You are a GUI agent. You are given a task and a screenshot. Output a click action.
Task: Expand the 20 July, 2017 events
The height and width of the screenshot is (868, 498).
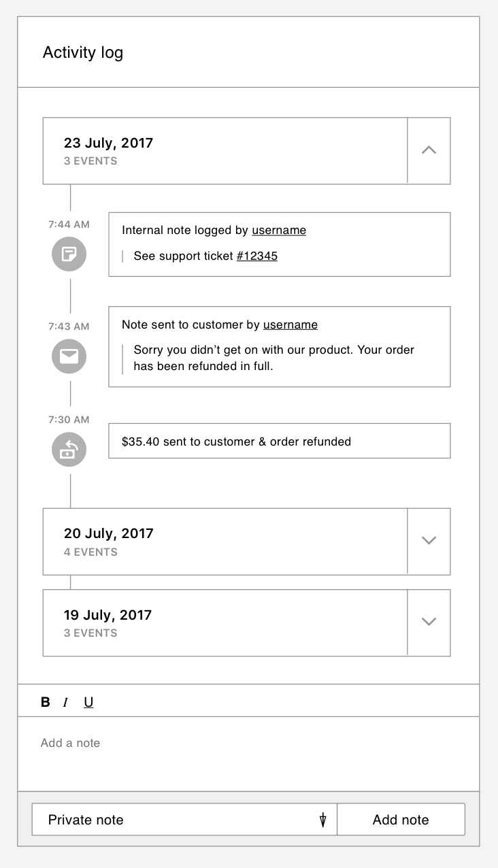pos(429,541)
